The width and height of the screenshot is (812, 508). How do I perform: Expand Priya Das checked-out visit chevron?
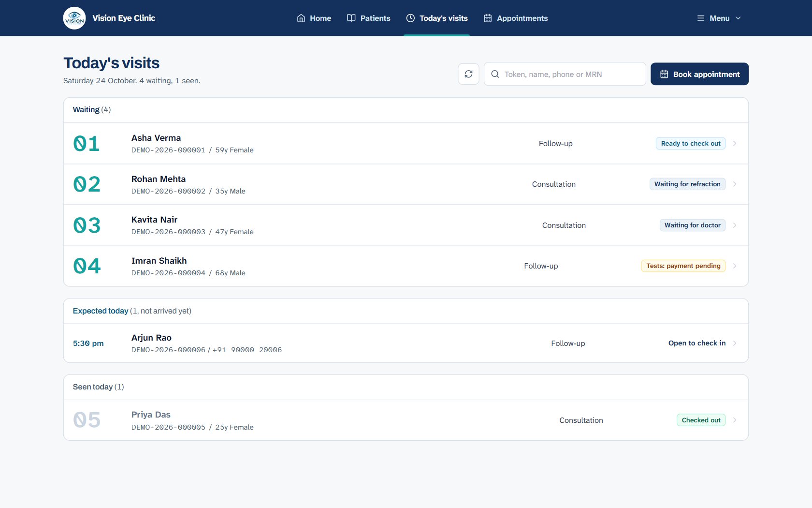tap(735, 420)
